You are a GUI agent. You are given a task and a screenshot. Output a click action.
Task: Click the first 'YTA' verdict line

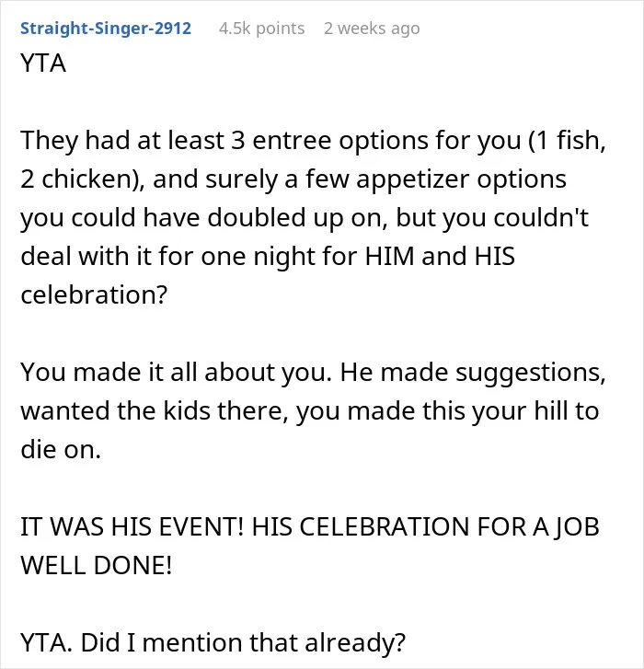pos(43,63)
